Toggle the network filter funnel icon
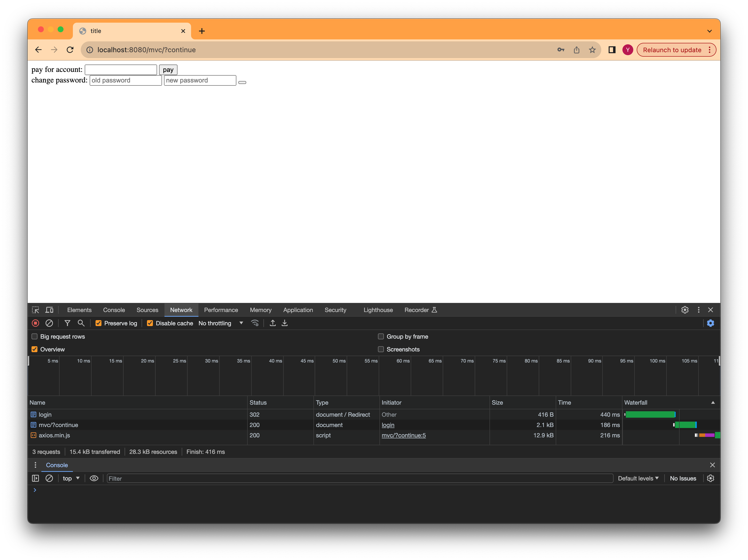Screen dimensions: 748x560 point(67,323)
